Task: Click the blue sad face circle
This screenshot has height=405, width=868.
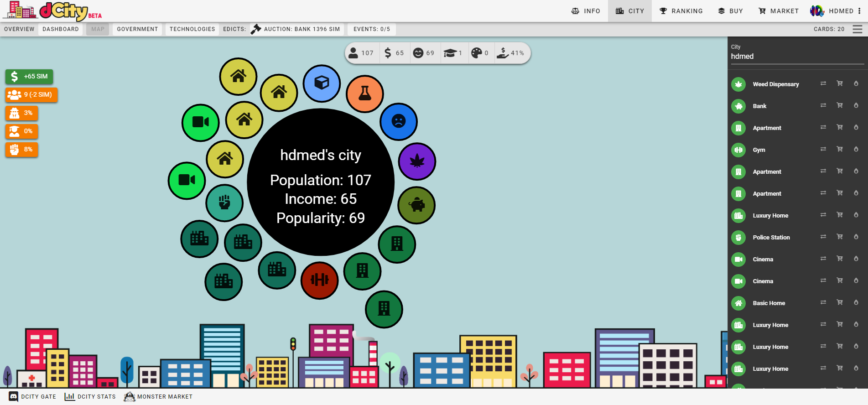Action: click(399, 121)
